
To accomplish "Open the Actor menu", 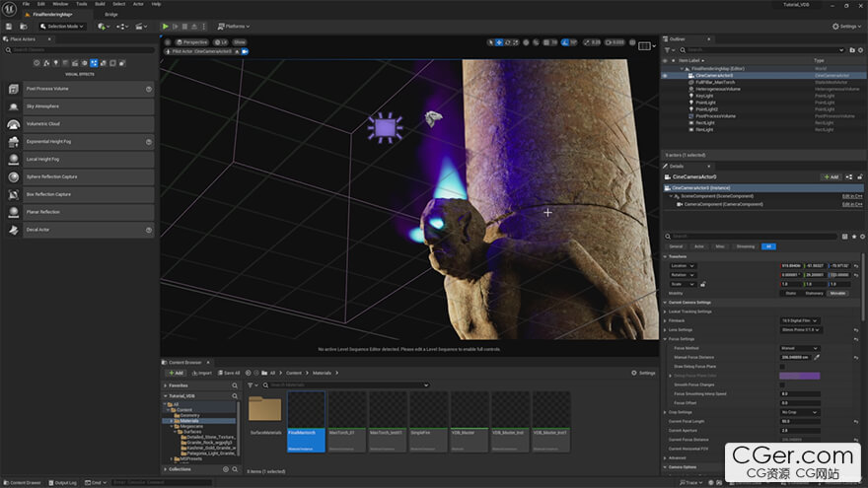I will pos(138,4).
